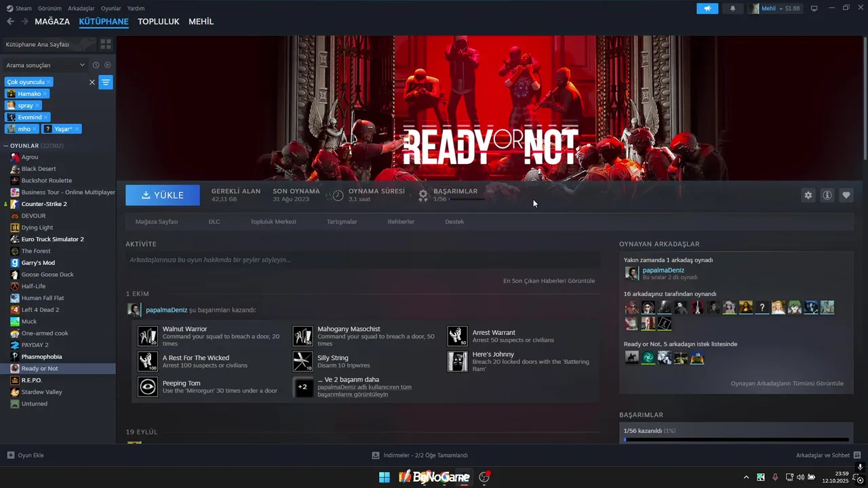Click the Mahogany Masochist achievement icon
868x488 pixels.
[x=302, y=336]
